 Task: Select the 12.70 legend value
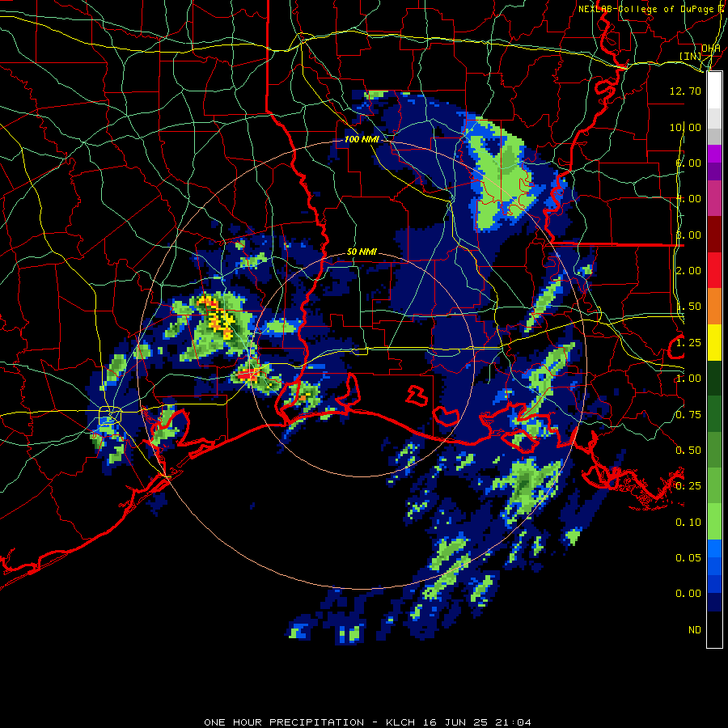tap(685, 91)
